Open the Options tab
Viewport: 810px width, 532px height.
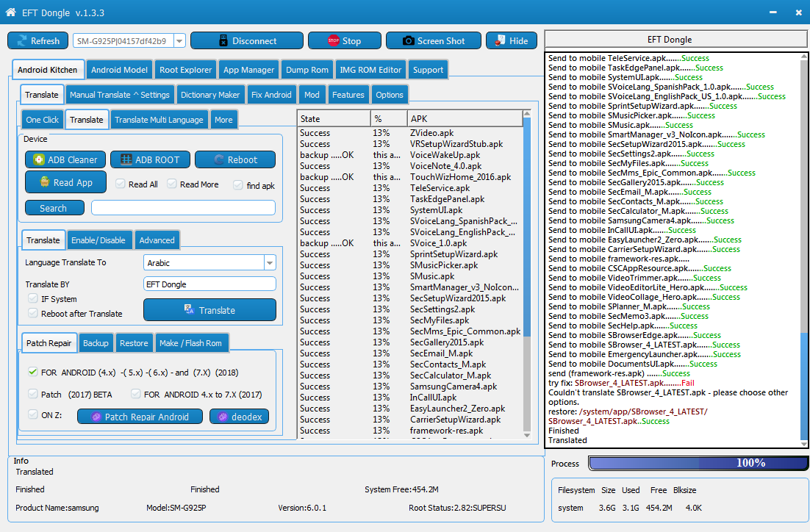(x=390, y=95)
